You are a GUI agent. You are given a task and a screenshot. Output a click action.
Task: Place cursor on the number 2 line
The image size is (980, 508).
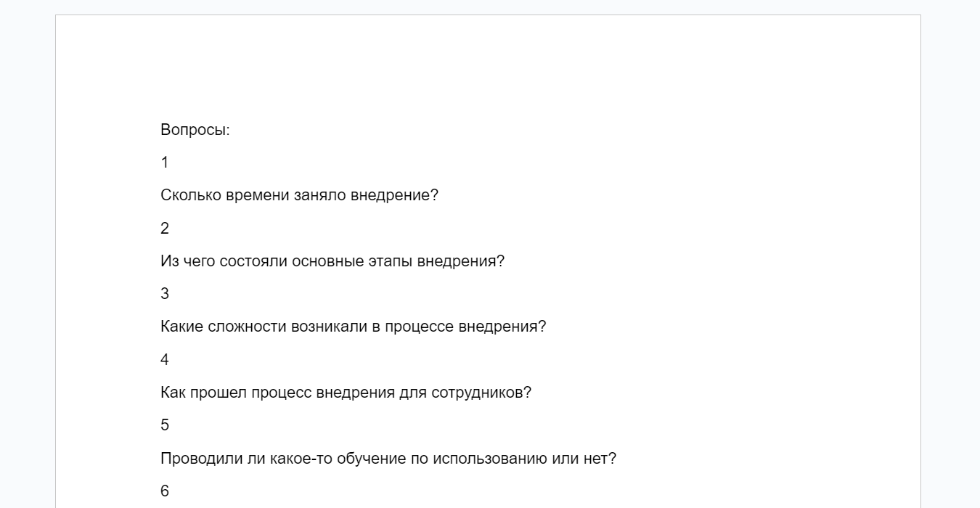click(x=165, y=229)
